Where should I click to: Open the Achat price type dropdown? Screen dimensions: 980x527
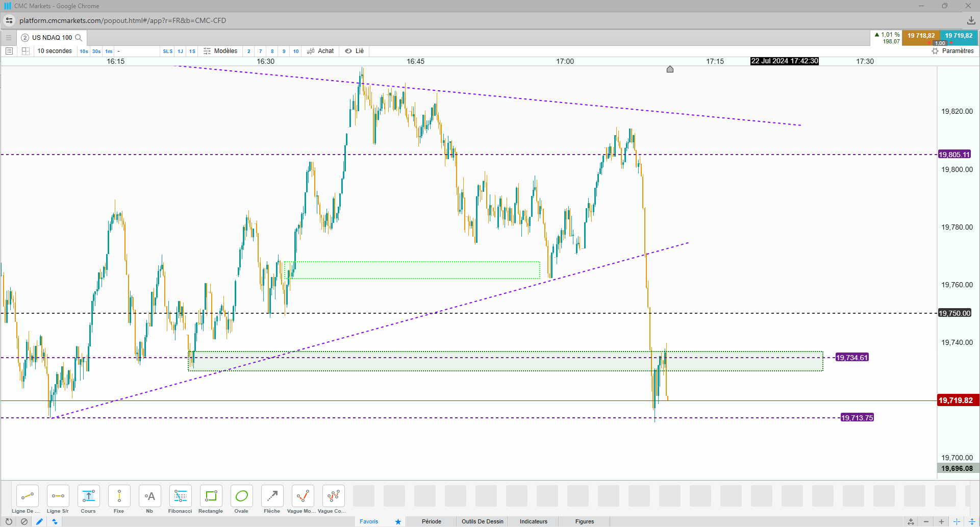320,51
